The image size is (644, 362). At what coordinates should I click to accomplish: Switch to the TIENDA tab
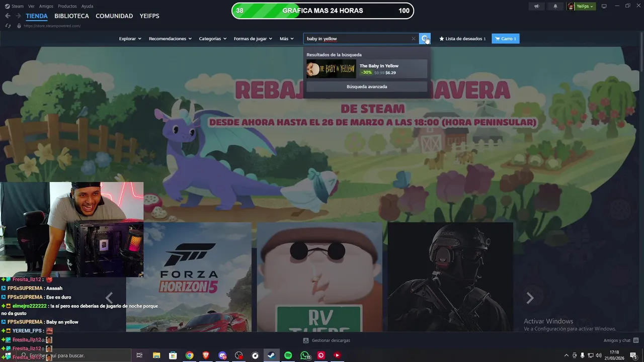click(37, 16)
